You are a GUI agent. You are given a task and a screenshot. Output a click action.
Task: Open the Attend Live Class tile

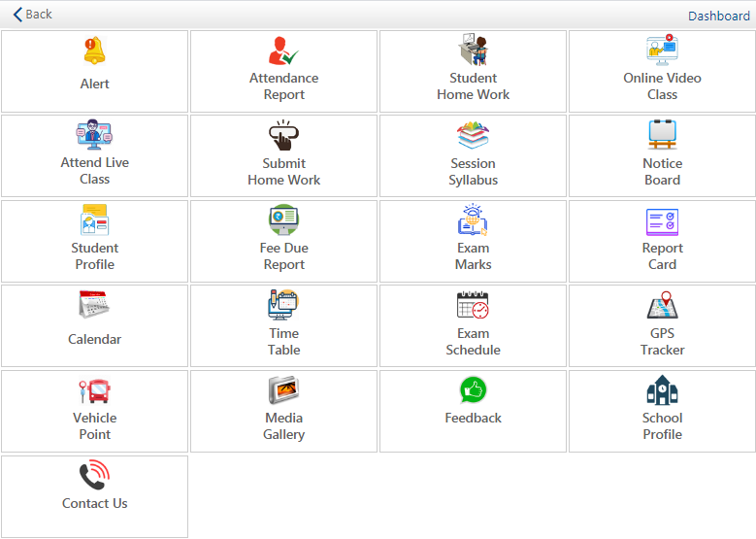(94, 155)
